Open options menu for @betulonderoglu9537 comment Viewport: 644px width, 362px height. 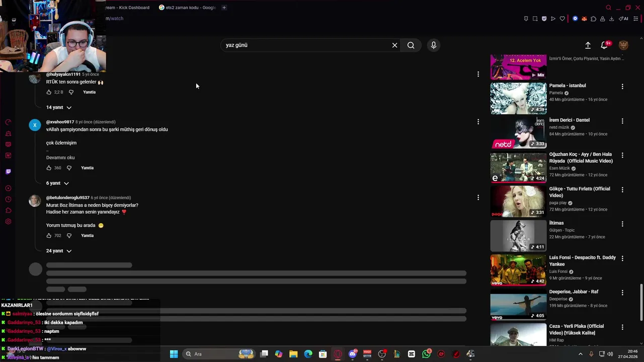tap(478, 198)
